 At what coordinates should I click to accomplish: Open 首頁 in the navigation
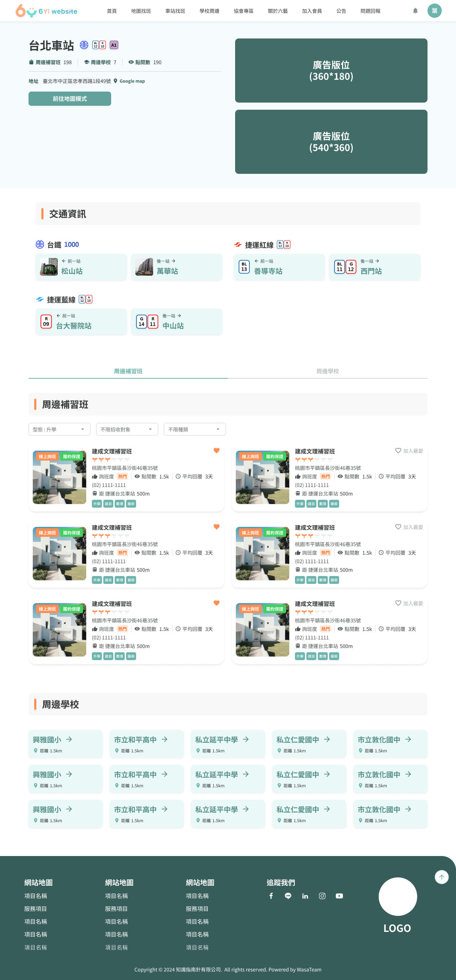[x=112, y=11]
